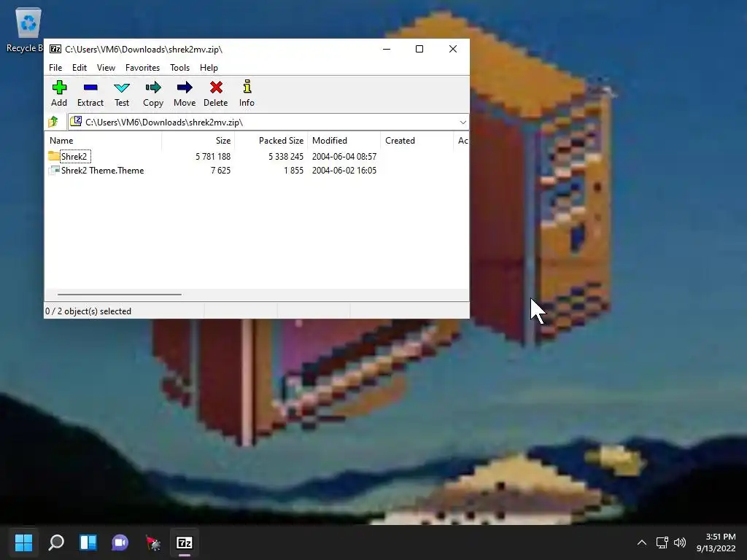
Task: Run the Test archive tool
Action: (122, 87)
